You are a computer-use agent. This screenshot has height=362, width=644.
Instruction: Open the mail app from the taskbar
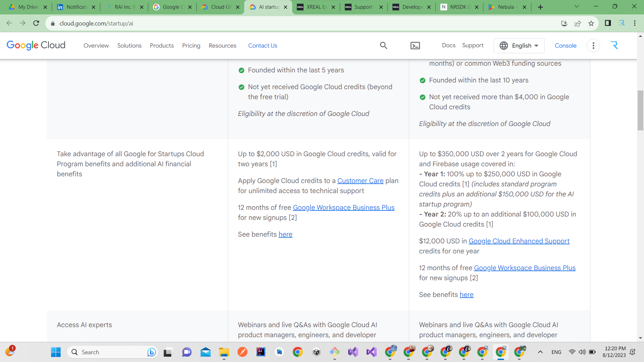point(205,352)
